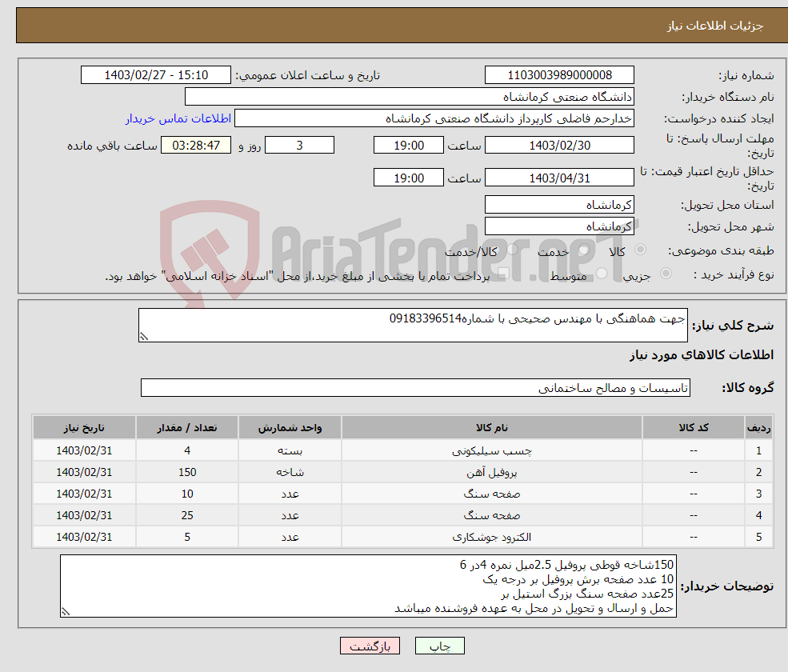Open اطلاعات تماس خریدار link
The image size is (788, 672).
(178, 118)
